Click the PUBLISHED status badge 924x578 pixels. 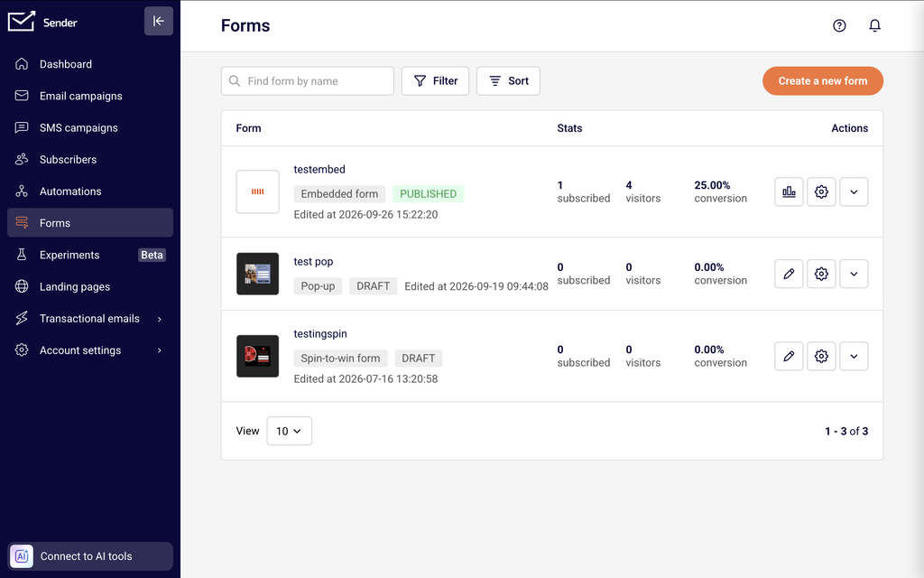pos(429,194)
